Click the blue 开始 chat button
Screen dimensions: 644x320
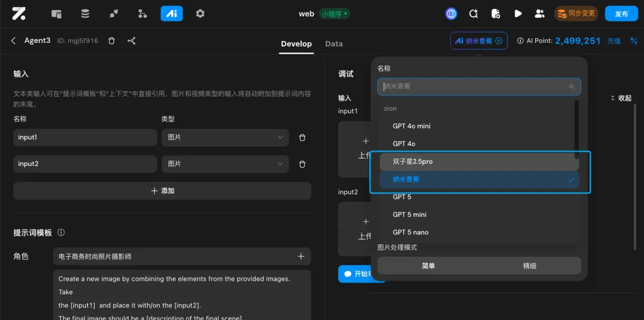coord(361,274)
